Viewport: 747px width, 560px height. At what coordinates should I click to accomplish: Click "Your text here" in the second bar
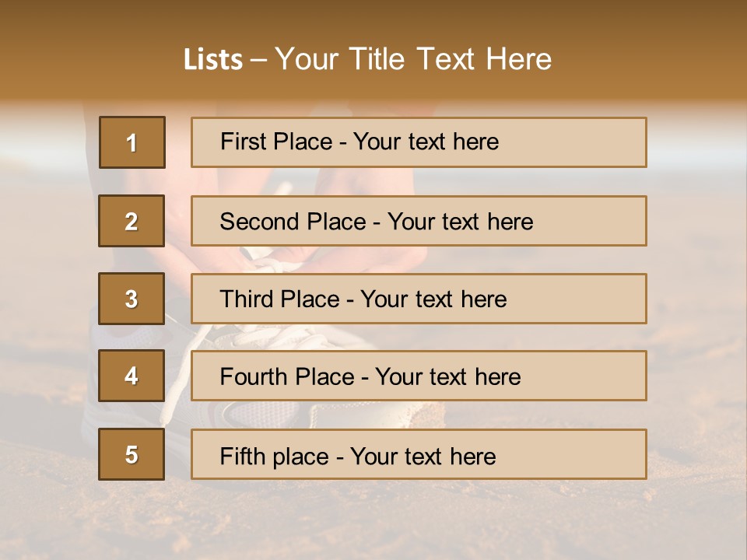(460, 222)
